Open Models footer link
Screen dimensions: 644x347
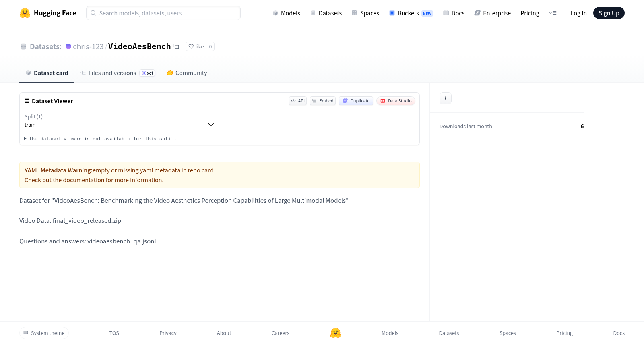click(390, 333)
